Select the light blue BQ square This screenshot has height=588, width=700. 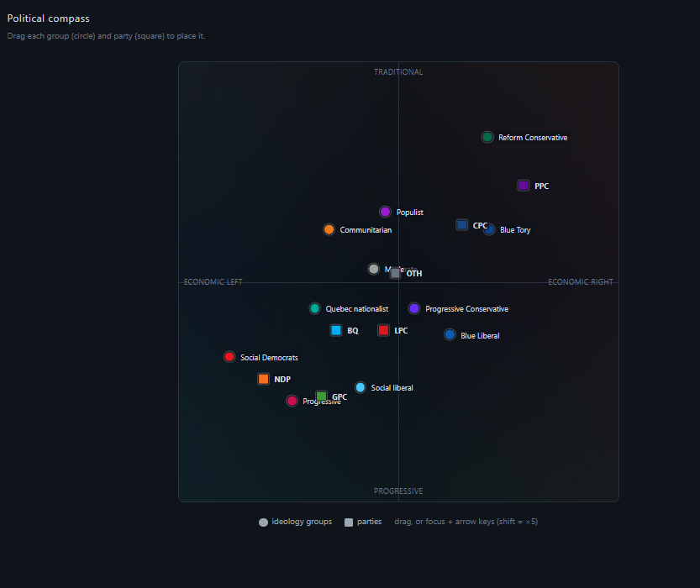[336, 330]
